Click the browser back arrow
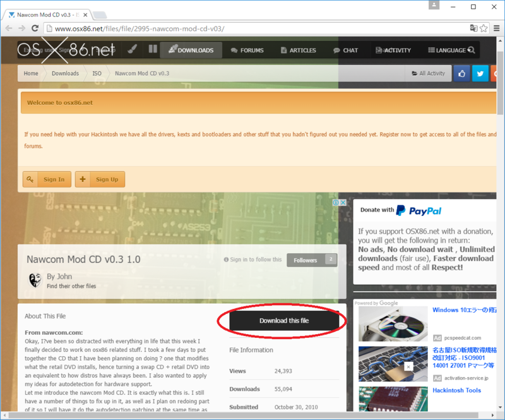 coord(9,28)
